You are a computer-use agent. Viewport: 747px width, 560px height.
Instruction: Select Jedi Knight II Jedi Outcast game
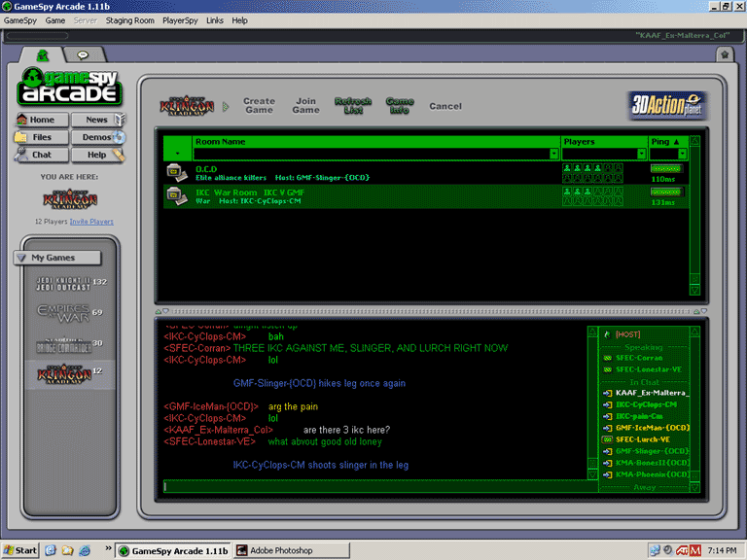point(63,284)
